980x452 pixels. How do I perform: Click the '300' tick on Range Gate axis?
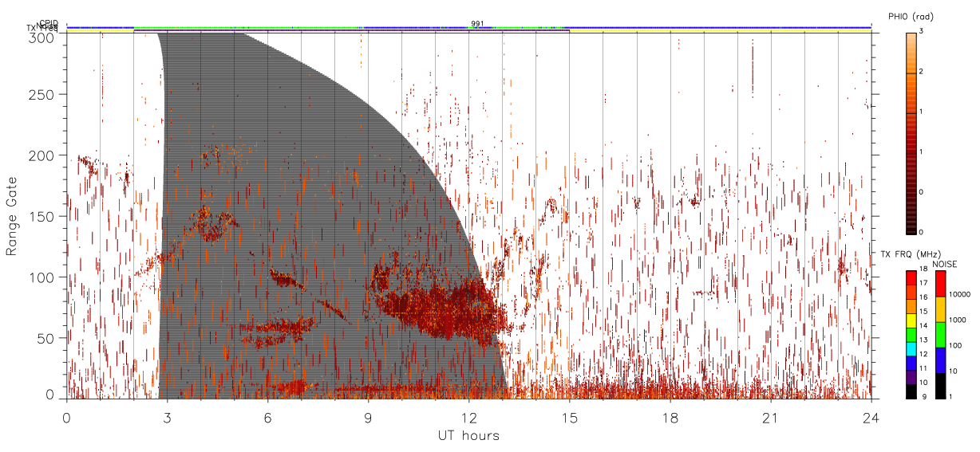point(43,37)
